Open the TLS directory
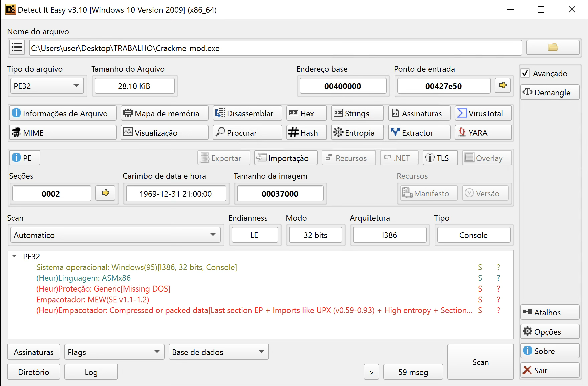Viewport: 588px width, 386px height. 440,158
